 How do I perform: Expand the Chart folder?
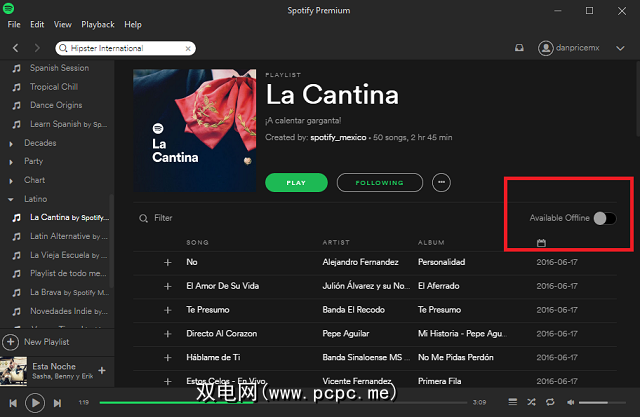click(11, 181)
